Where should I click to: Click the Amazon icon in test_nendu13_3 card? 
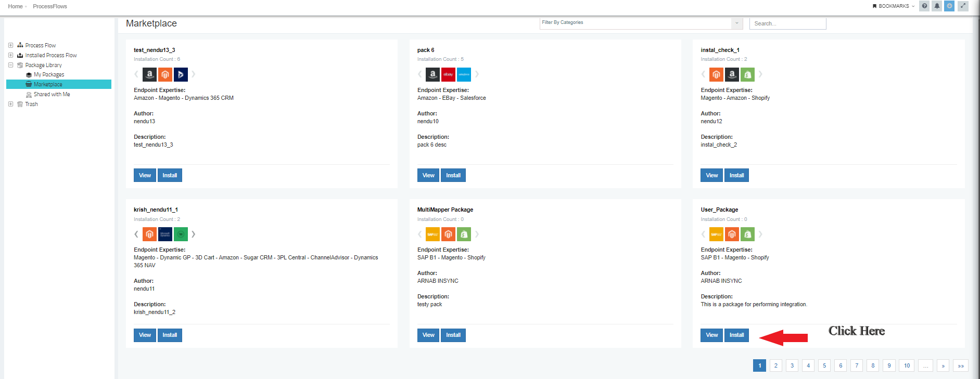pyautogui.click(x=149, y=74)
